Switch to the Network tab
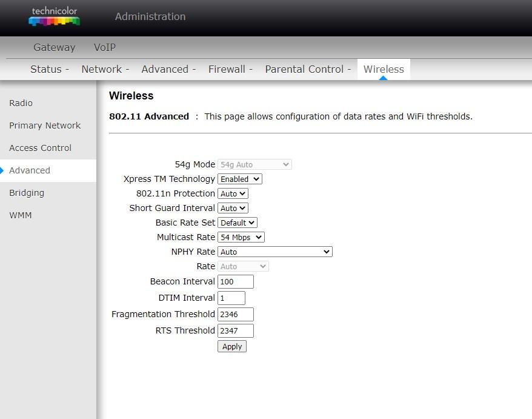 click(x=105, y=69)
